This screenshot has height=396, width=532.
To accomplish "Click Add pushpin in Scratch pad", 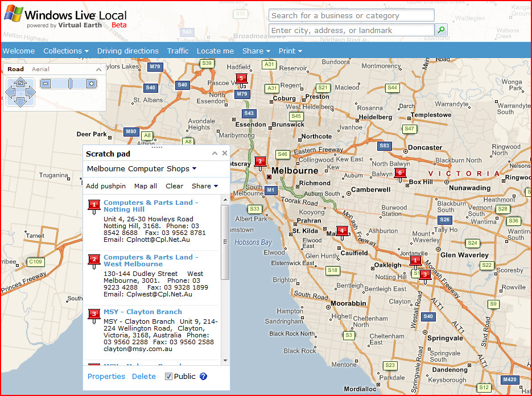I will pos(106,186).
